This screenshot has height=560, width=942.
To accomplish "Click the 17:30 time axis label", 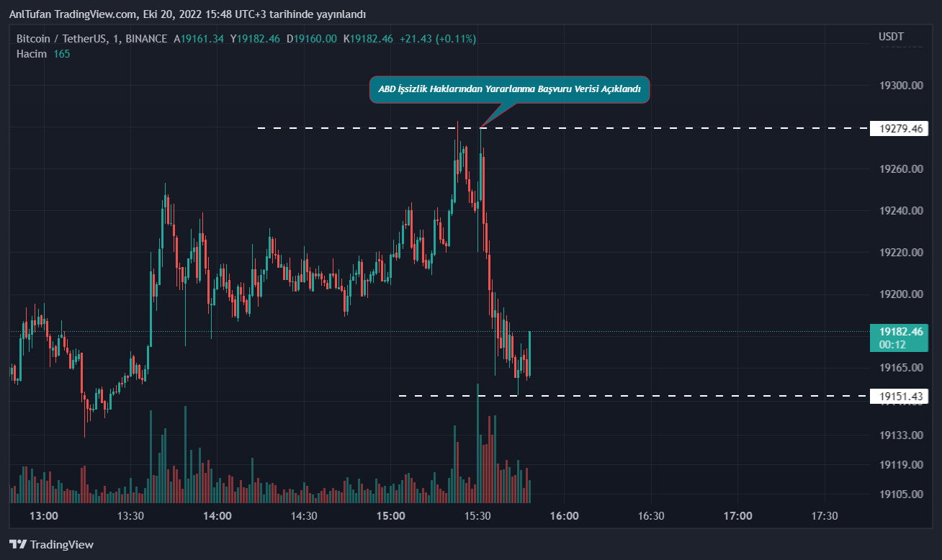I will (824, 516).
